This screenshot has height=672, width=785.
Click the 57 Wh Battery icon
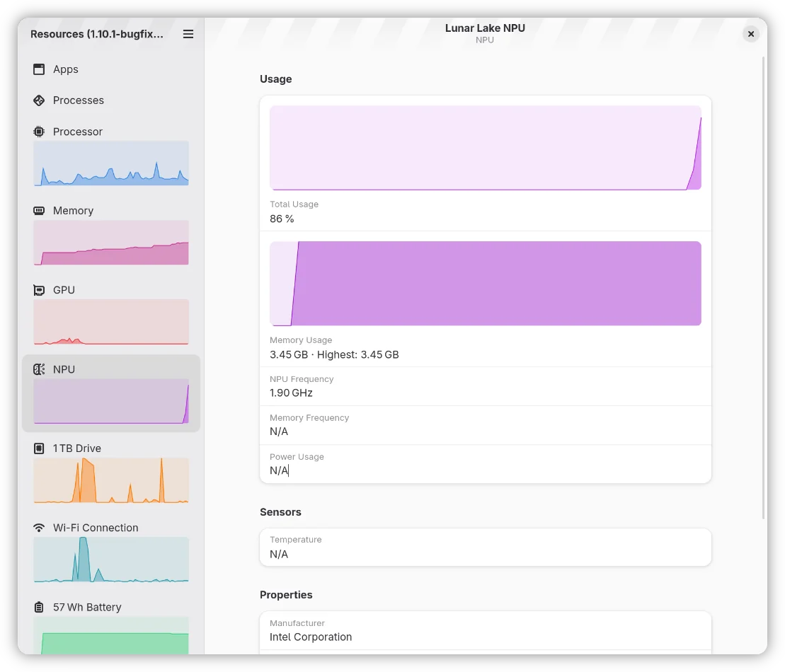pyautogui.click(x=39, y=607)
